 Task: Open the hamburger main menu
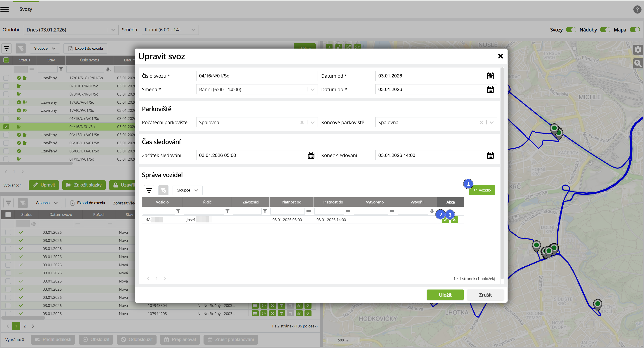5,9
